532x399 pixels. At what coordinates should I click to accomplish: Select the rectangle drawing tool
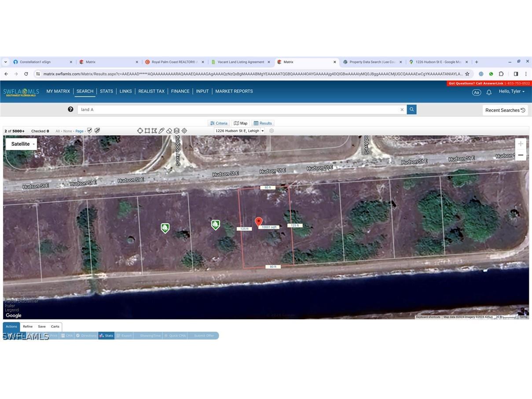147,131
